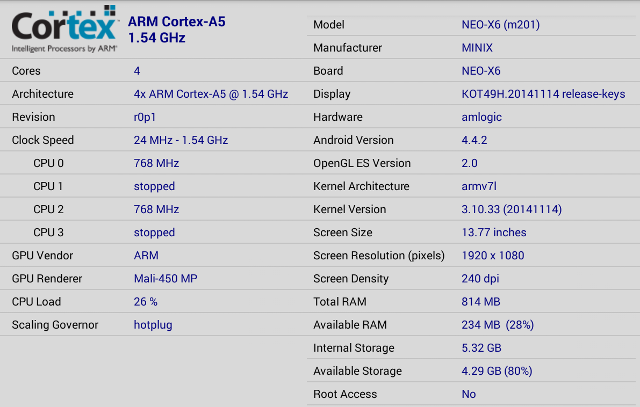Viewport: 640px width, 407px height.
Task: Select Kernel Architecture value armv7l
Action: (479, 186)
